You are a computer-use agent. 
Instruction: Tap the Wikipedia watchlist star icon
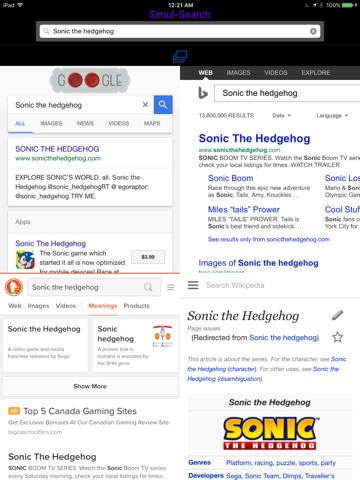click(337, 337)
